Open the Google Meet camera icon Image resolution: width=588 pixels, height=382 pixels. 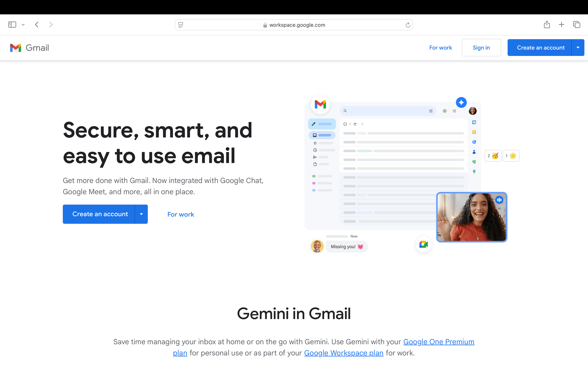pyautogui.click(x=423, y=244)
